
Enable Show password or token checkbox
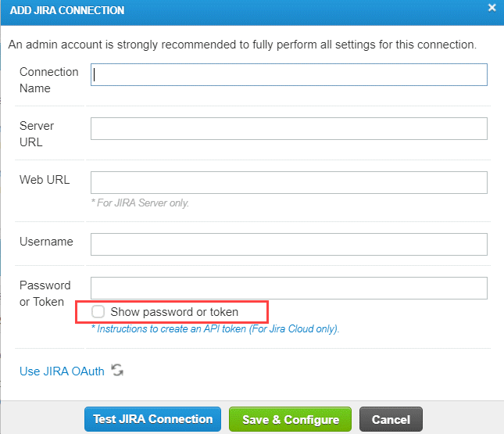[x=98, y=311]
